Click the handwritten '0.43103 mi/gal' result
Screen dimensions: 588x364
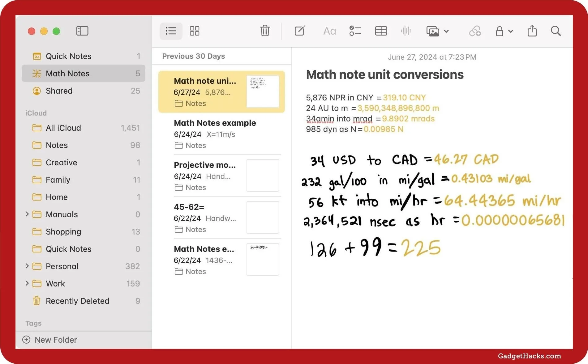491,179
